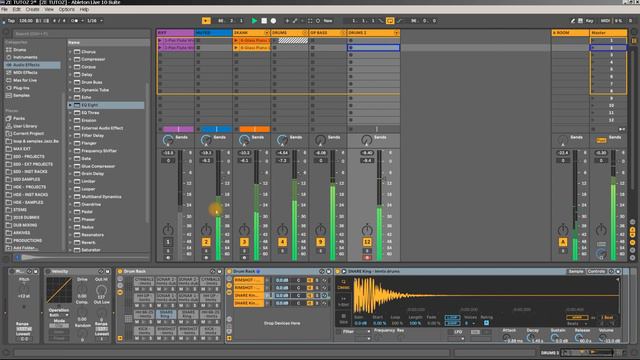Click the New button in the control bar
The image size is (640, 360).
[328, 20]
